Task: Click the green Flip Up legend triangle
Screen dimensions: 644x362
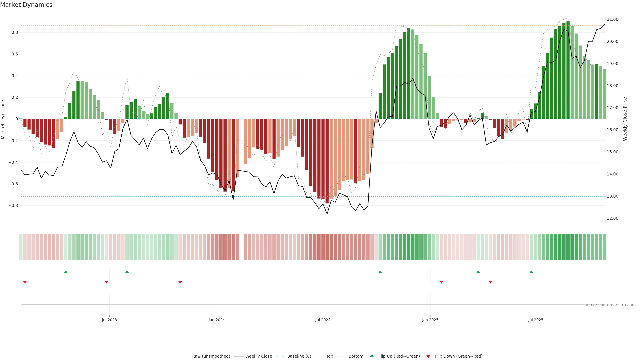Action: [372, 356]
